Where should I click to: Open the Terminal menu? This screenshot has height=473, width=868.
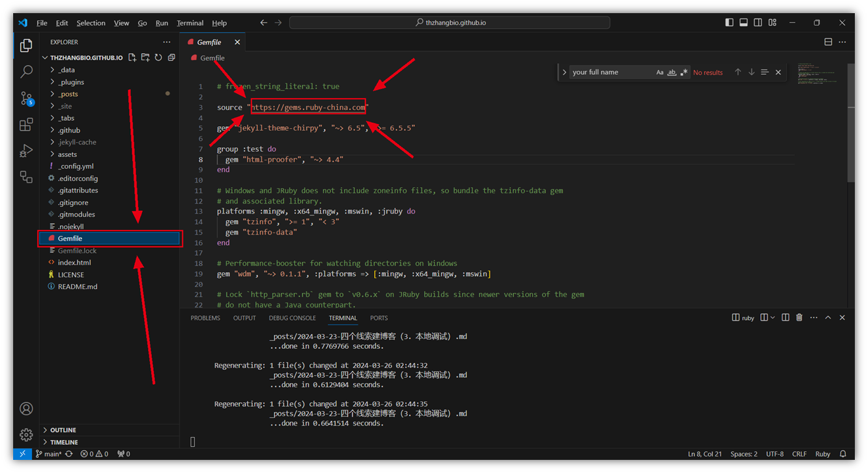coord(190,23)
